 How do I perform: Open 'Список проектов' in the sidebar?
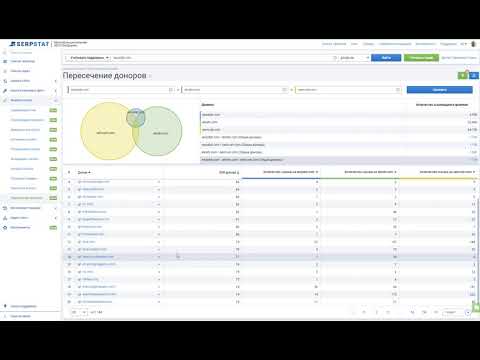click(x=22, y=61)
